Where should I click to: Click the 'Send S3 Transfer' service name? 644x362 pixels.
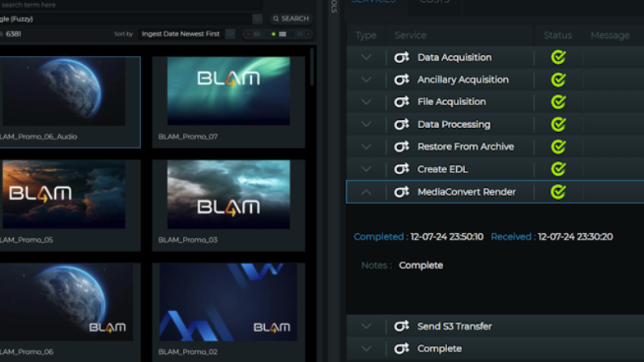click(454, 326)
